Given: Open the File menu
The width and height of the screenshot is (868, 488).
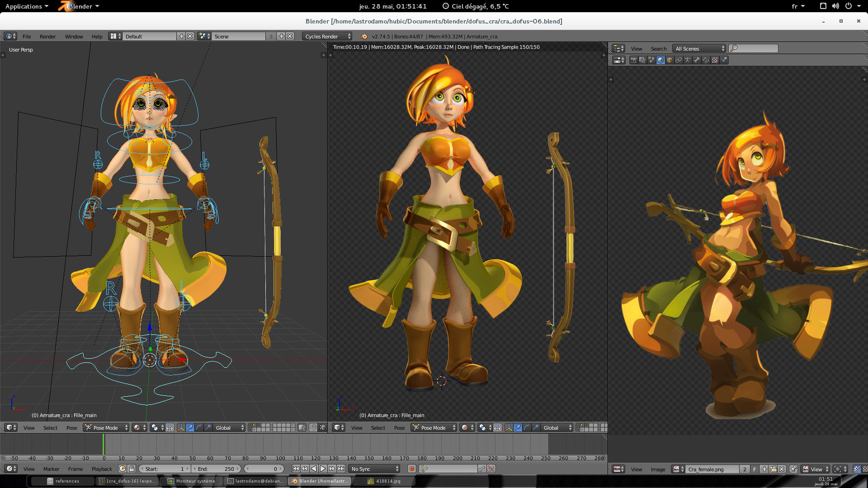Looking at the screenshot, I should 27,36.
